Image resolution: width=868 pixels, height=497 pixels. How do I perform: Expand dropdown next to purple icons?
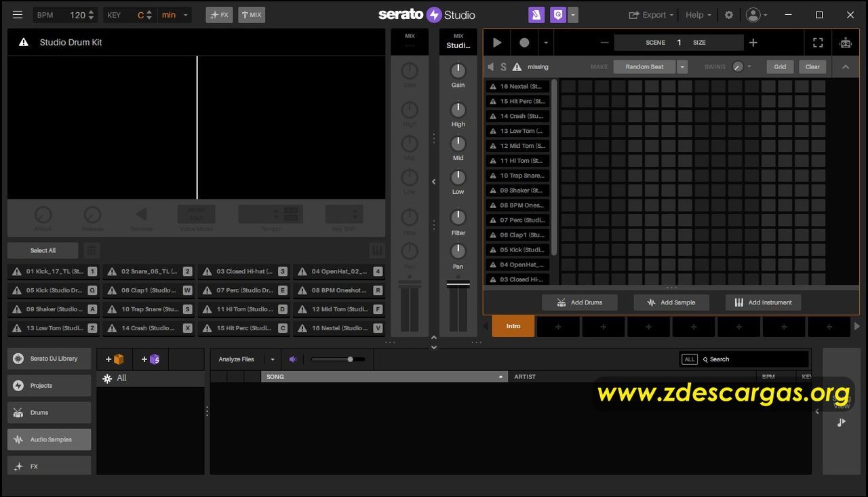click(573, 15)
